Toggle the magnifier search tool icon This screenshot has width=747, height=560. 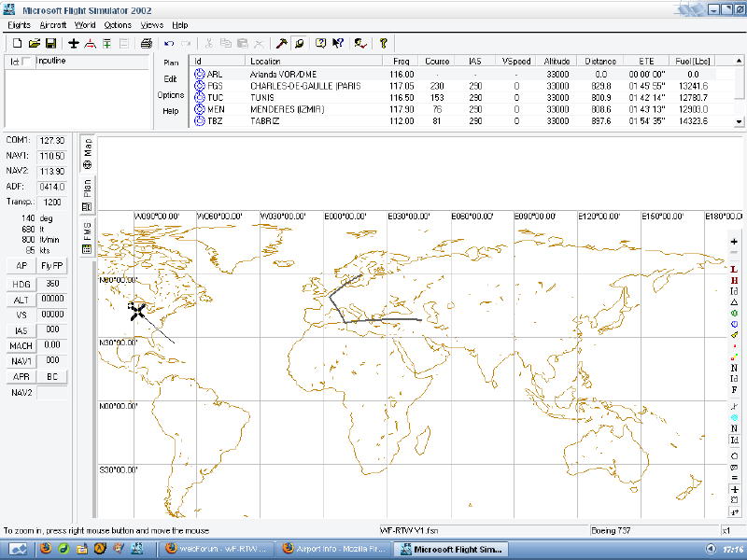[x=299, y=43]
